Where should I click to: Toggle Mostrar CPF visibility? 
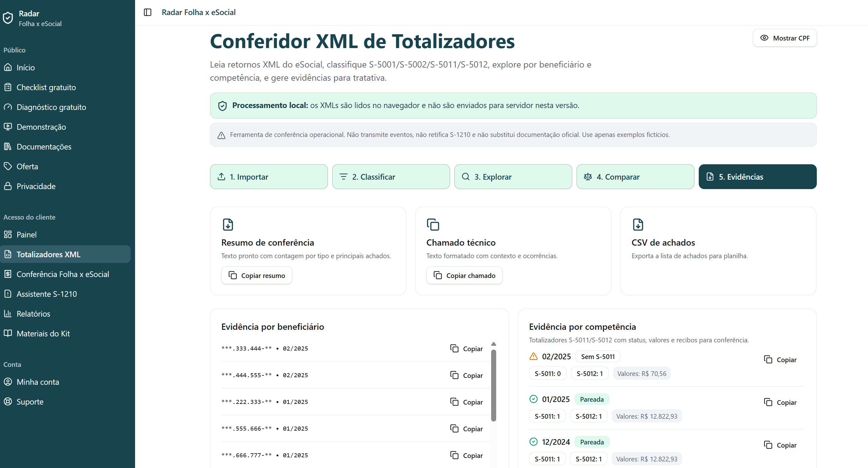tap(785, 38)
